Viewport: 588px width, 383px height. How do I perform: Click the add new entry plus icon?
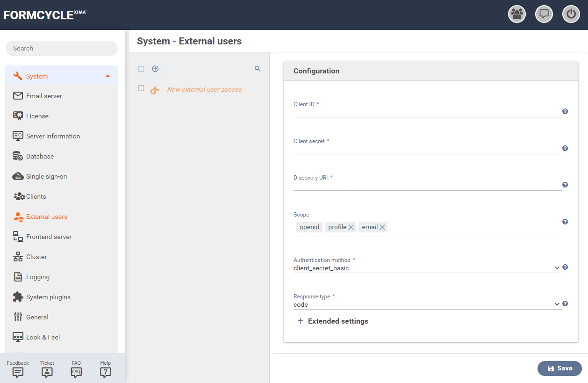[155, 69]
